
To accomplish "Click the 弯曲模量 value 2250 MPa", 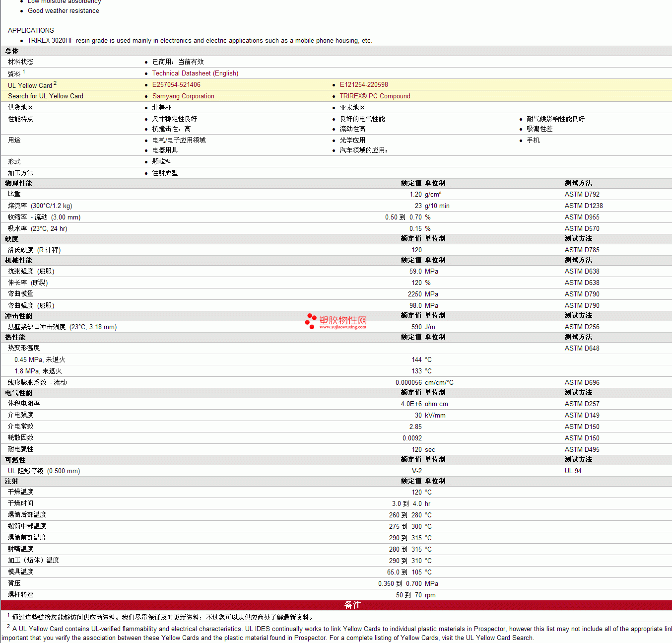I will click(423, 294).
